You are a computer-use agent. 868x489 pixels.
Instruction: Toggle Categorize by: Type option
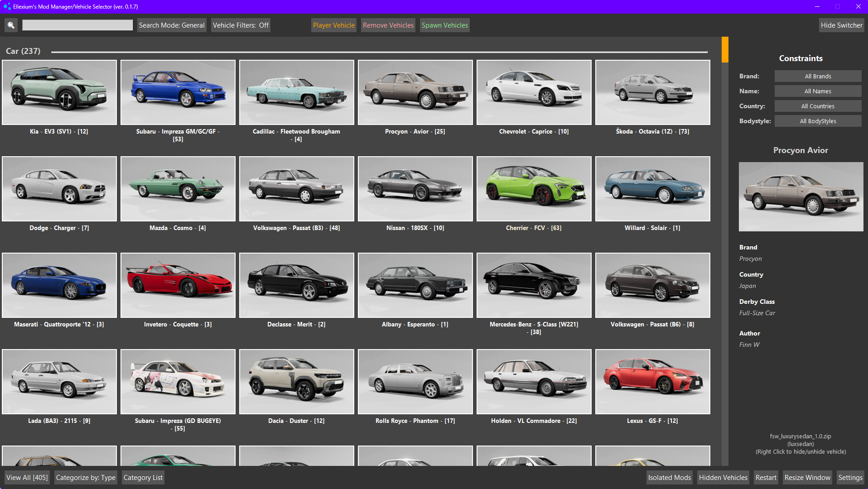click(x=86, y=478)
